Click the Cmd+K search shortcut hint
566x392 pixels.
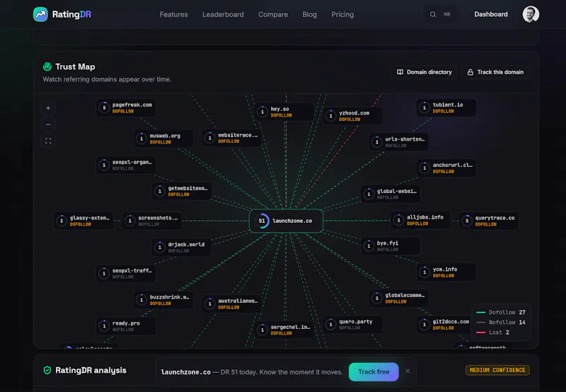(x=447, y=14)
